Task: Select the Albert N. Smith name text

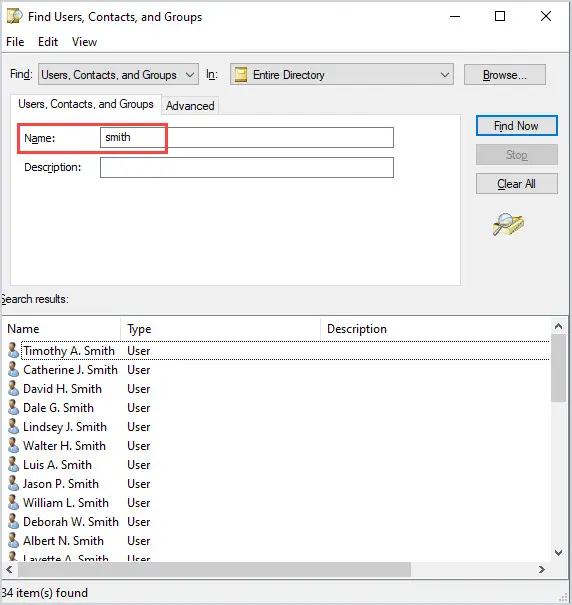Action: click(64, 541)
